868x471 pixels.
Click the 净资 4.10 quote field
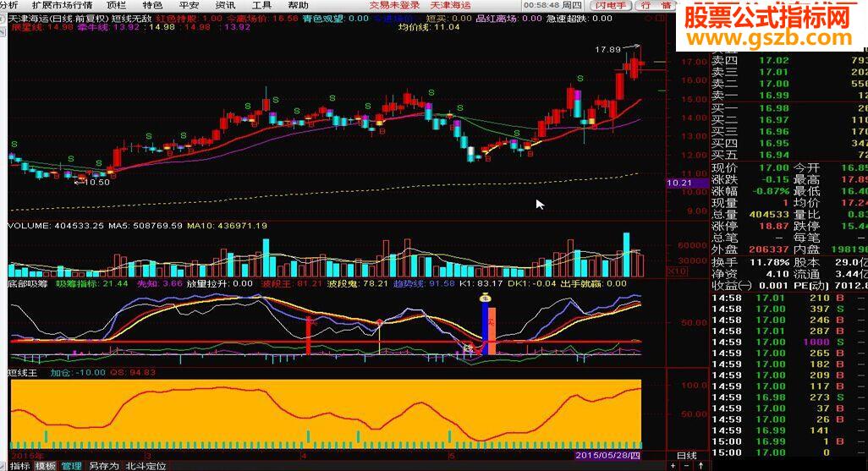pyautogui.click(x=750, y=273)
